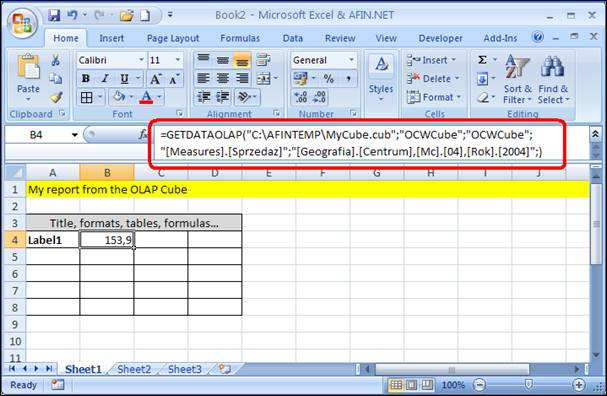Center the text horizontally
The width and height of the screenshot is (607, 396).
[x=223, y=79]
